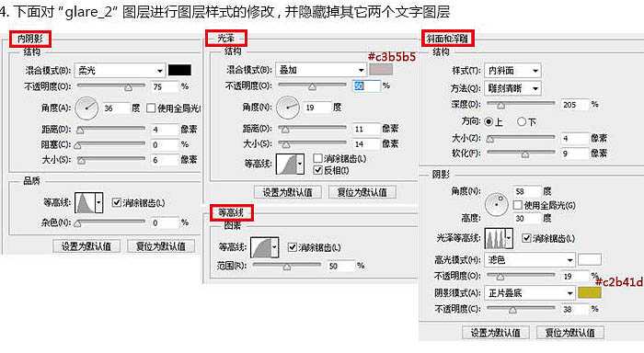Click the Satin angle dial
Image resolution: width=644 pixels, height=353 pixels.
288,108
